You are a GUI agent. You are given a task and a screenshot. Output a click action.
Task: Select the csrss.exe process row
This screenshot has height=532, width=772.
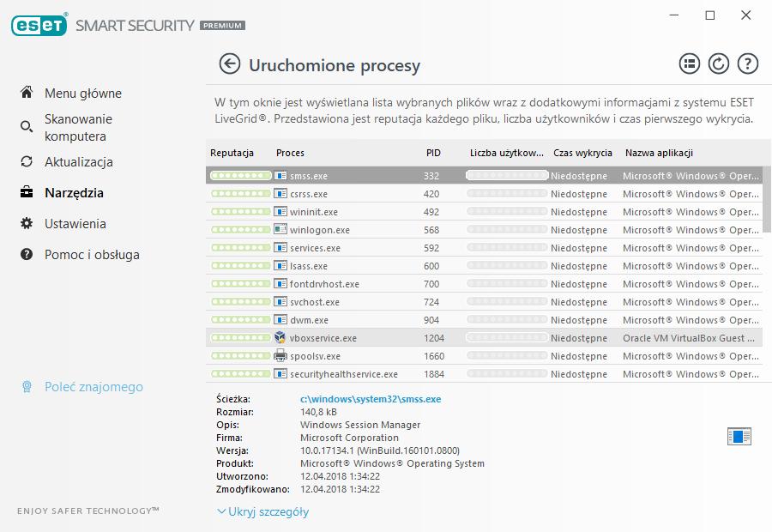(484, 194)
